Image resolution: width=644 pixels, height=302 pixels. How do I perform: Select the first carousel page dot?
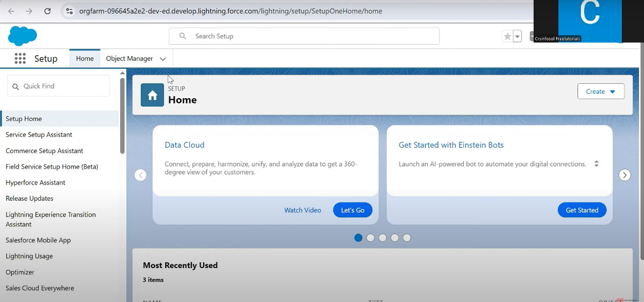[x=358, y=238]
